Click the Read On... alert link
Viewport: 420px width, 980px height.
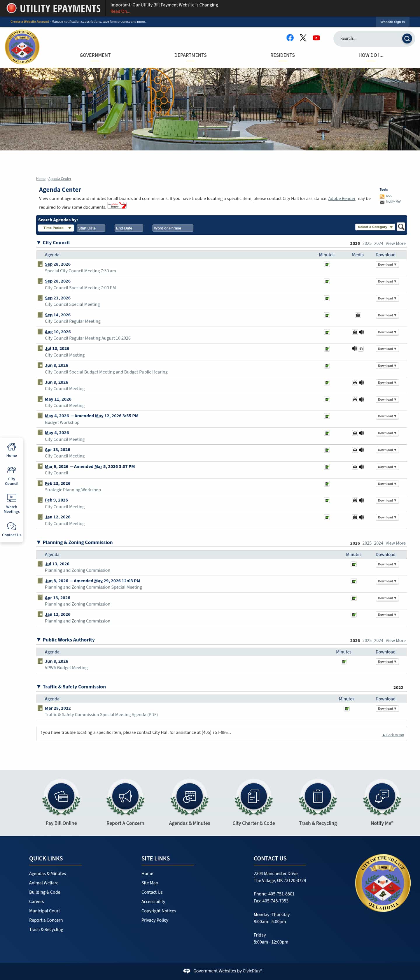tap(120, 11)
